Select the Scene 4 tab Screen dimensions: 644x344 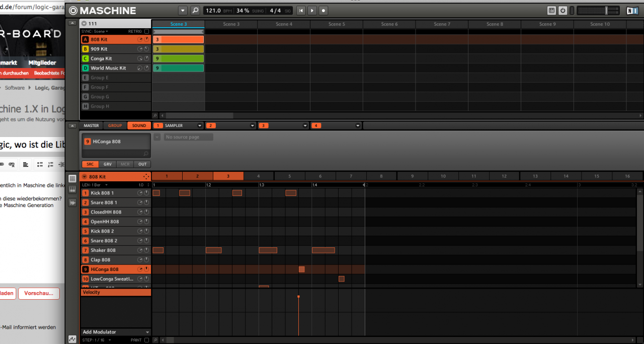284,24
